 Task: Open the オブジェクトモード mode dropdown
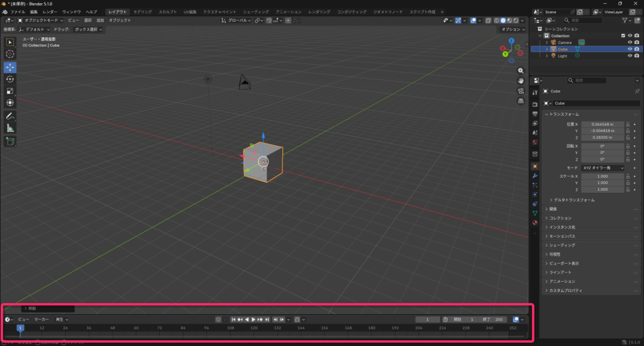coord(42,21)
